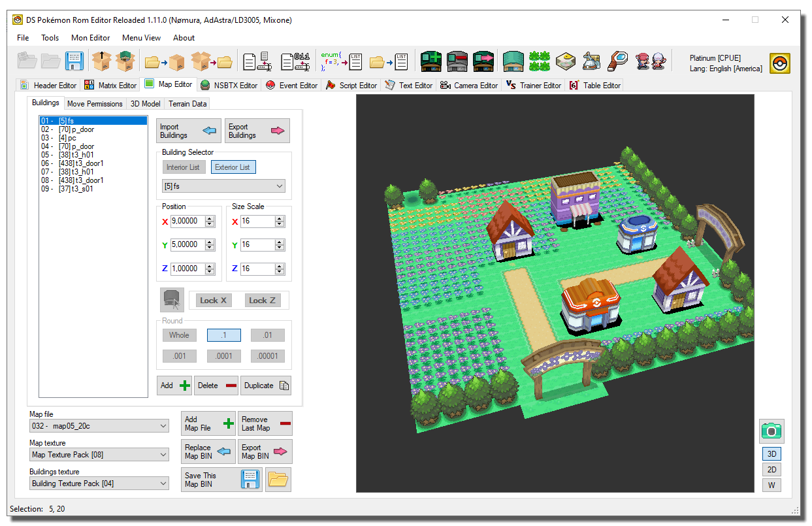Open the Building Selector [5] fs dropdown
The image size is (812, 526).
(x=223, y=186)
